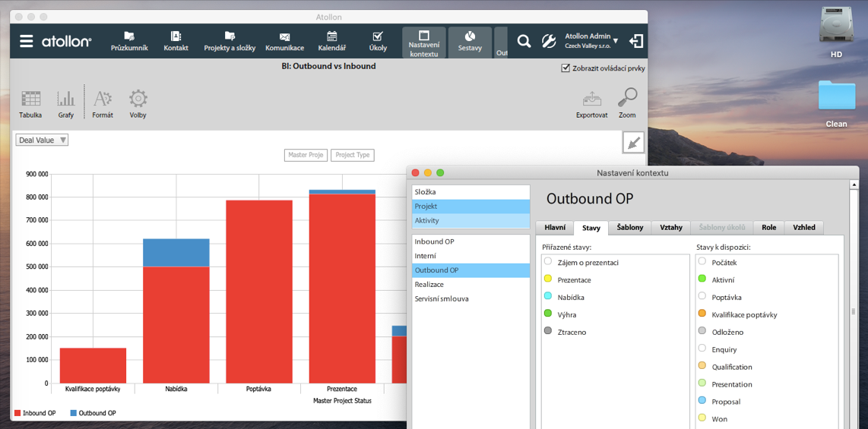Open the Grafy charts tool
The image size is (868, 429).
(x=66, y=103)
